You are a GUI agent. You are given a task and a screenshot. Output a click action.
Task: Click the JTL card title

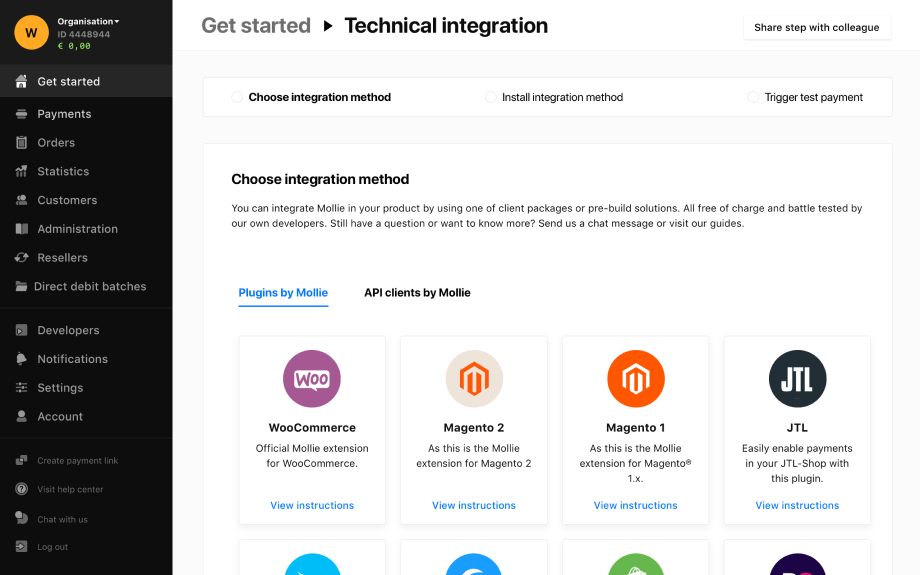[797, 428]
